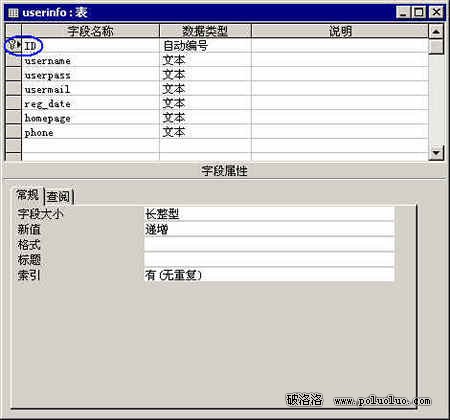Click the 字段大小 value field 长整型

[269, 214]
